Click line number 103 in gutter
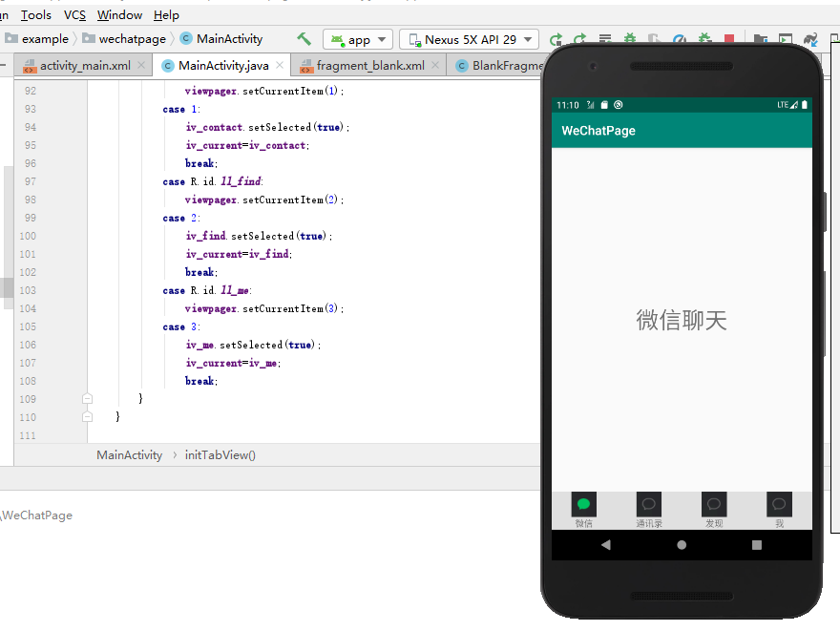 [28, 290]
